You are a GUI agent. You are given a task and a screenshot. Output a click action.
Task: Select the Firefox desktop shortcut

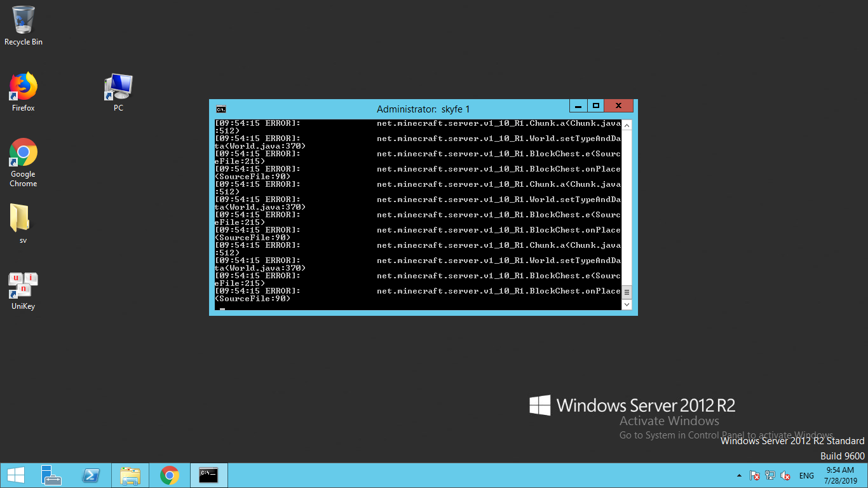(24, 92)
